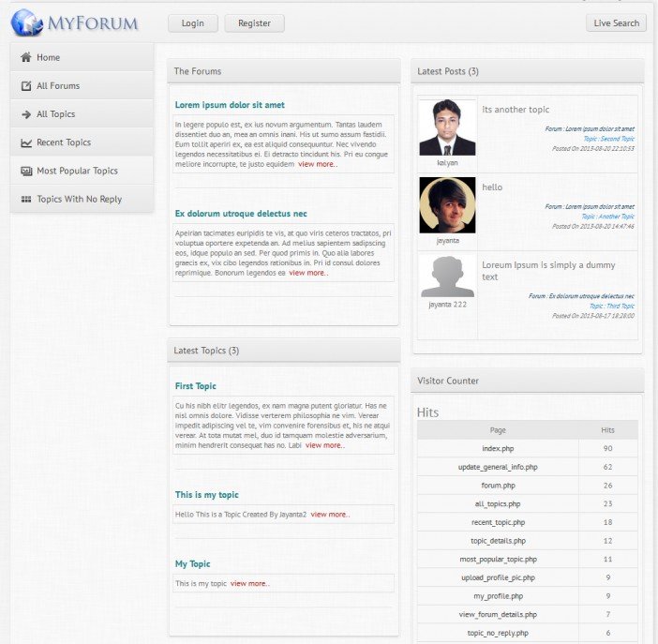Screen dimensions: 658x644
Task: Open kalyan's profile picture
Action: pyautogui.click(x=447, y=127)
